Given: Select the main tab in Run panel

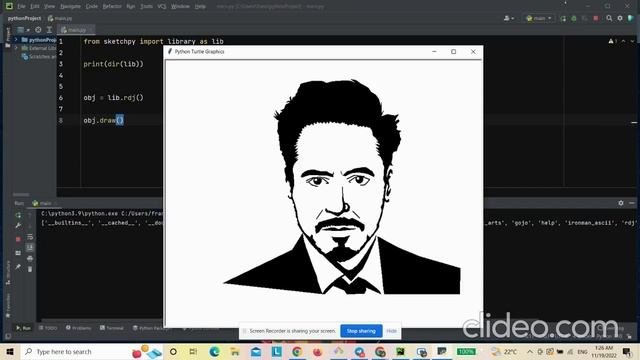Looking at the screenshot, I should pos(43,203).
